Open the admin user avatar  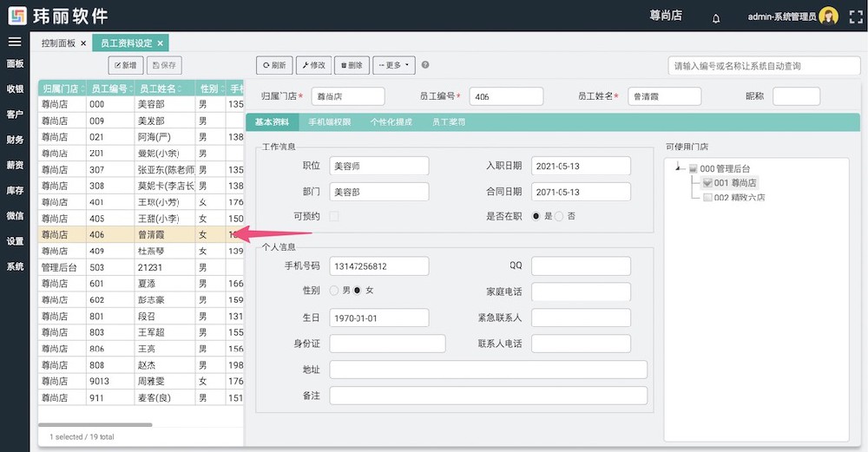point(829,16)
